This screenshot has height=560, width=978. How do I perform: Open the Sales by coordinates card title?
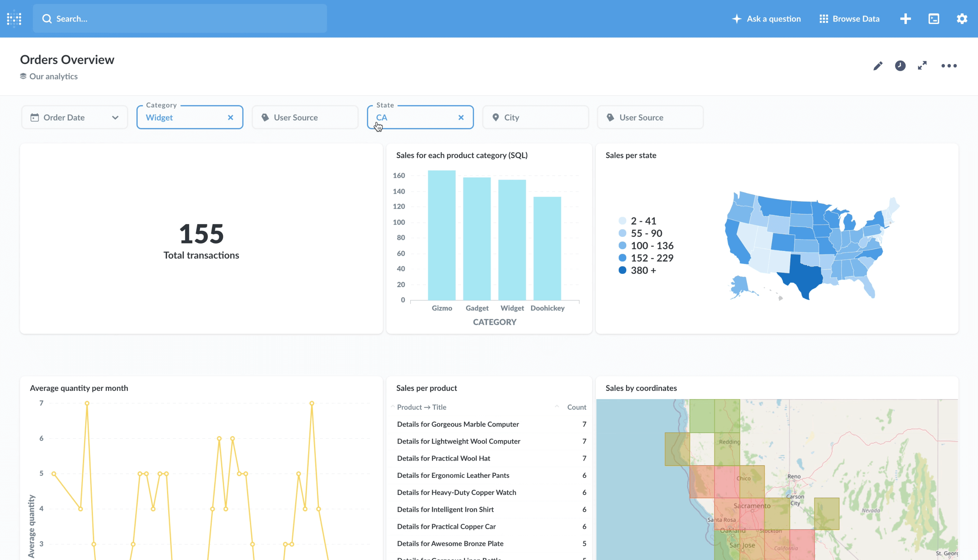[641, 388]
